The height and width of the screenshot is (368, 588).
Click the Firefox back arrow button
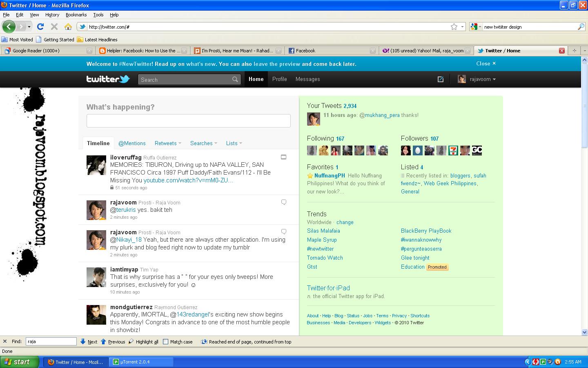point(9,27)
